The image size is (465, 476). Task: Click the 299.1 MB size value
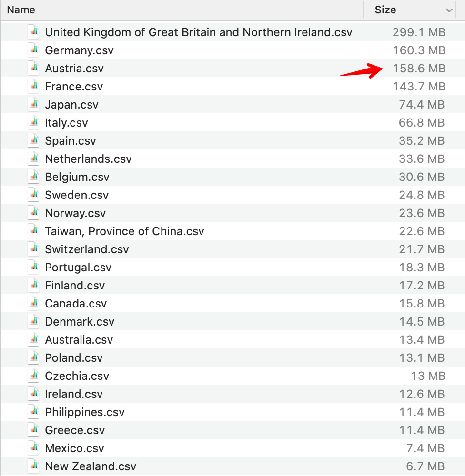(419, 32)
